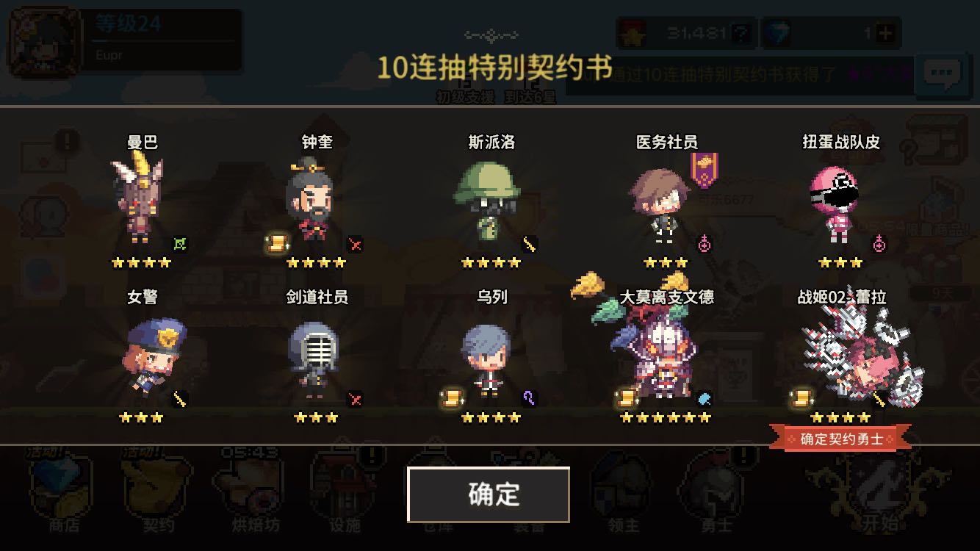Viewport: 980px width, 551px height.
Task: Select the 钟奎 hero sprite
Action: (311, 203)
